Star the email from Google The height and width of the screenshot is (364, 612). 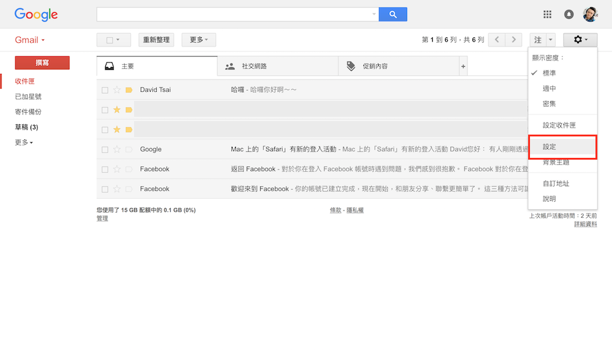pos(116,149)
